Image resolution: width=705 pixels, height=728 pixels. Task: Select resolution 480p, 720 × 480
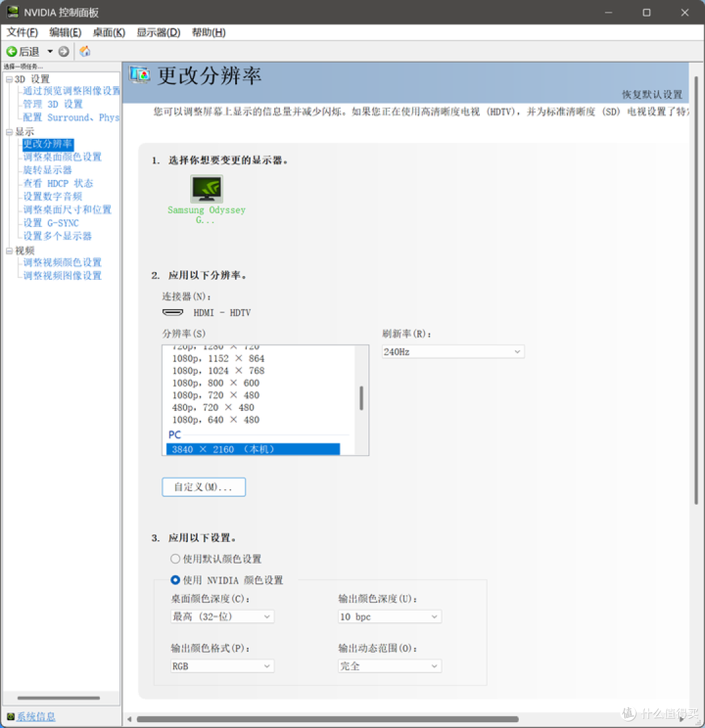(213, 407)
